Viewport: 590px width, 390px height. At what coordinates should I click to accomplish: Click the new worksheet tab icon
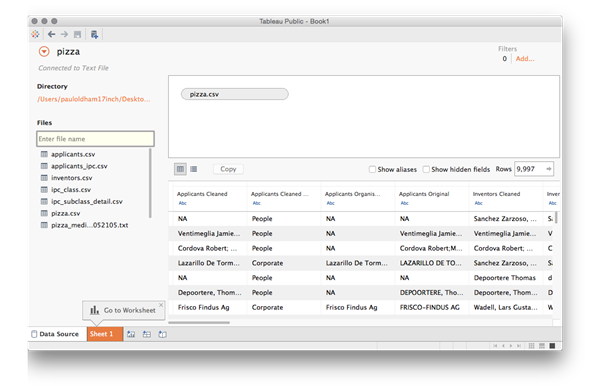[131, 334]
